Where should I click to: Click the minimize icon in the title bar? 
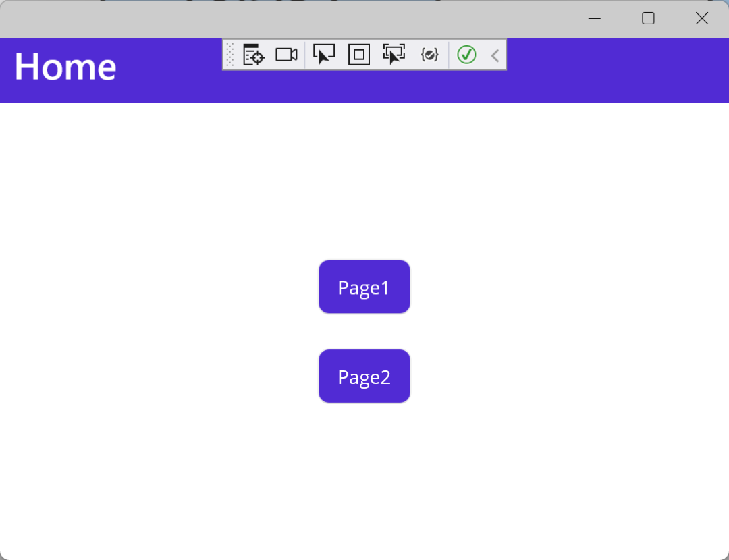tap(594, 18)
